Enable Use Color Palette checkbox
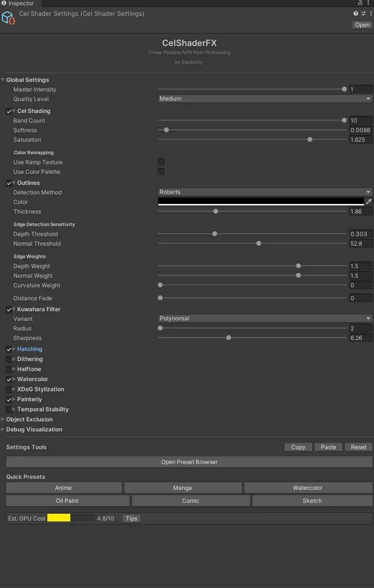Viewport: 374px width, 588px height. click(x=161, y=171)
